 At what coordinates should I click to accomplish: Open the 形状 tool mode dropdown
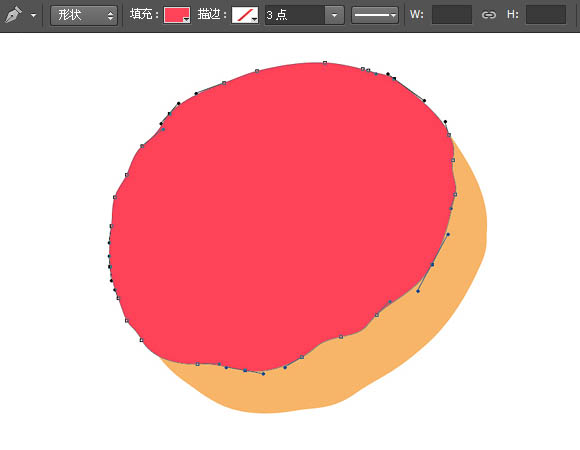point(84,15)
